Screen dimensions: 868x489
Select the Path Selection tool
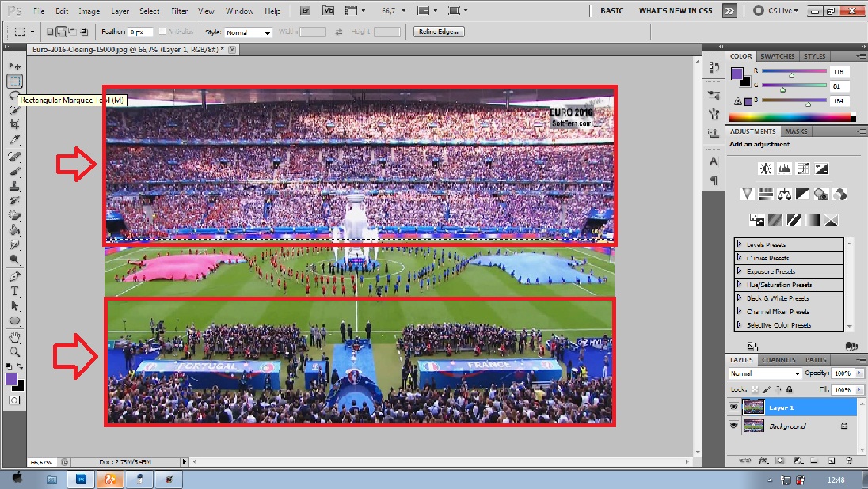(x=14, y=306)
